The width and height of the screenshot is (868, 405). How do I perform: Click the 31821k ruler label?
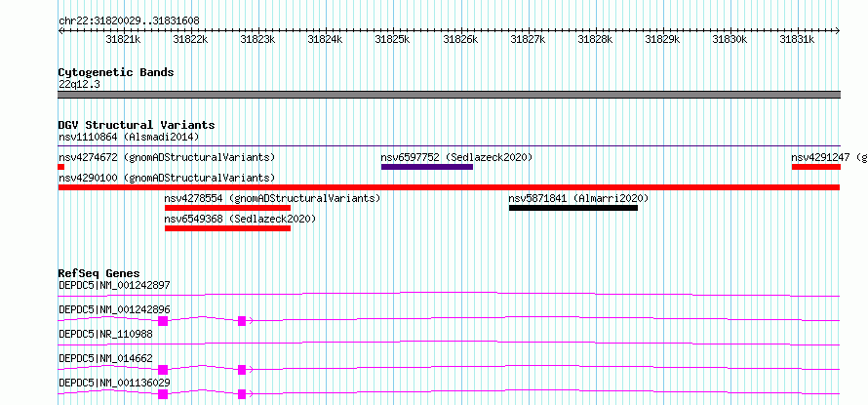point(123,39)
